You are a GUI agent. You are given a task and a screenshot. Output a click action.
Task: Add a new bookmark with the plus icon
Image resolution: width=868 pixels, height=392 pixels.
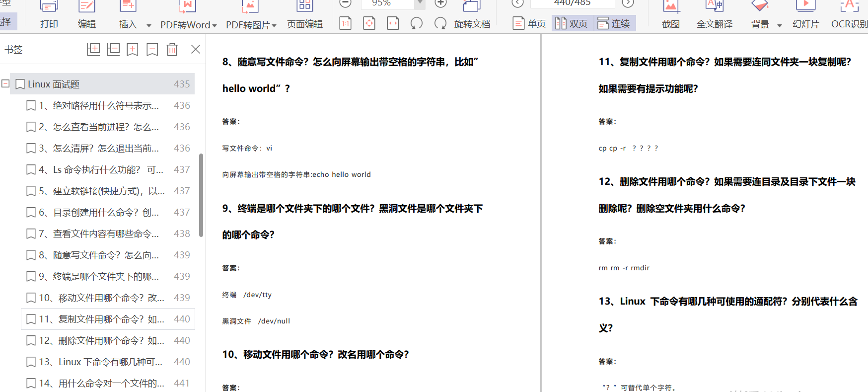pos(133,49)
